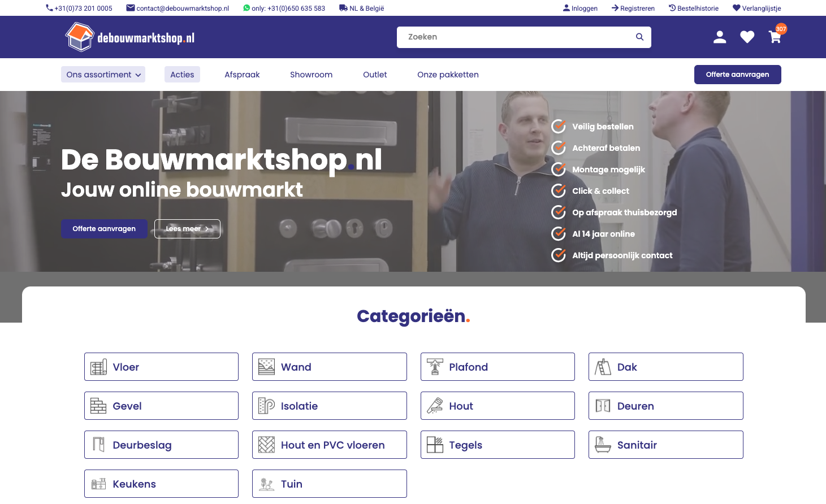Viewport: 826px width, 504px height.
Task: Click the Plafond category icon
Action: pyautogui.click(x=435, y=367)
